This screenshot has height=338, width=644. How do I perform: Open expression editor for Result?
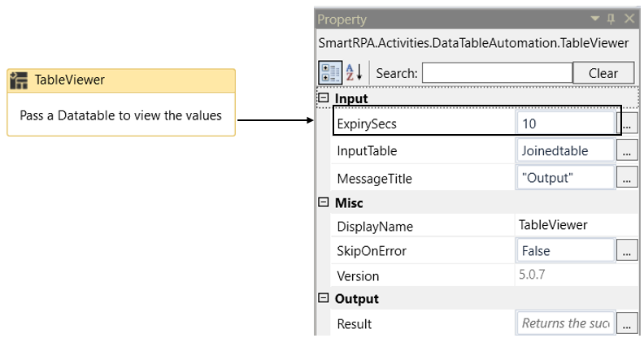[x=628, y=323]
